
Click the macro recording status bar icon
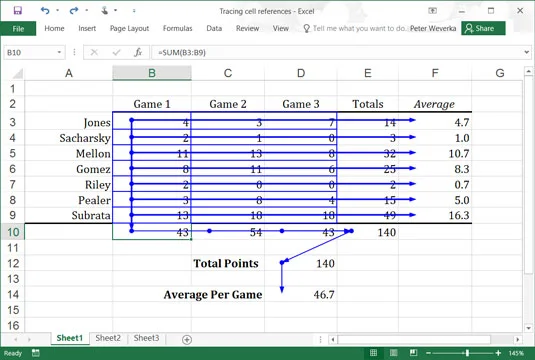click(35, 353)
